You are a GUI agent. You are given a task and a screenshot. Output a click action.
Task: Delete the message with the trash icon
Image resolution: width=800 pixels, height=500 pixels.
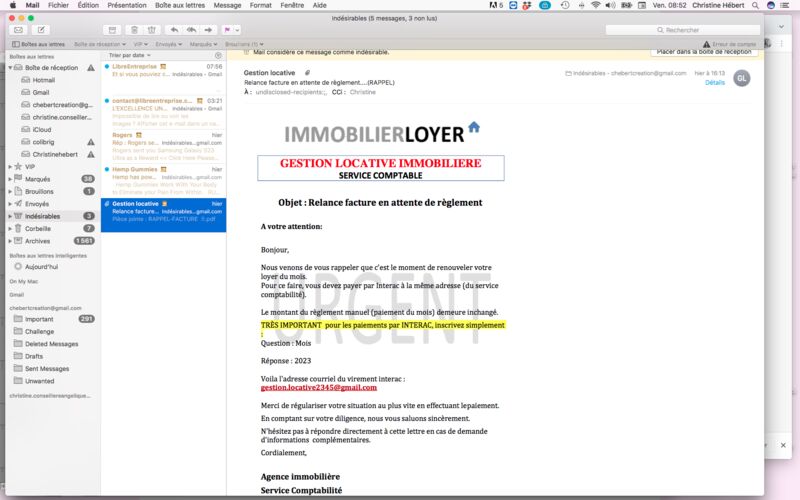pyautogui.click(x=134, y=30)
